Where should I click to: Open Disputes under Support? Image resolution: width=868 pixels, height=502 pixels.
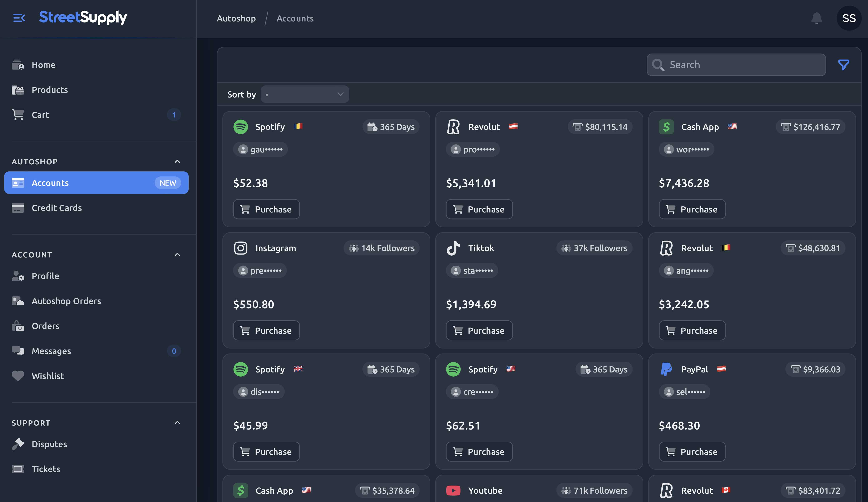pyautogui.click(x=97, y=444)
